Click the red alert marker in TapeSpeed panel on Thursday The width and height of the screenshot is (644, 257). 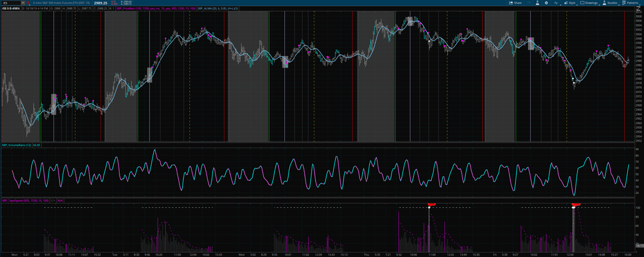[431, 205]
